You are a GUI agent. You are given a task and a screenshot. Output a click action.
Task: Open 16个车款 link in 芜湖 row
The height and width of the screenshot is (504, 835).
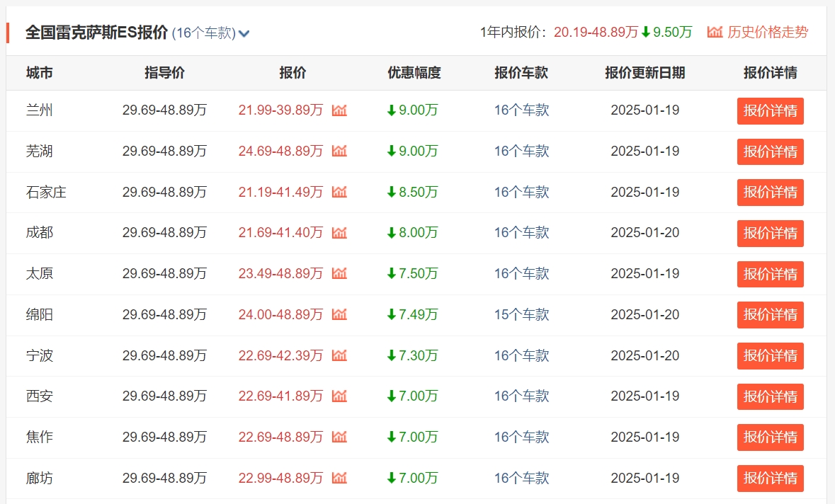[521, 151]
